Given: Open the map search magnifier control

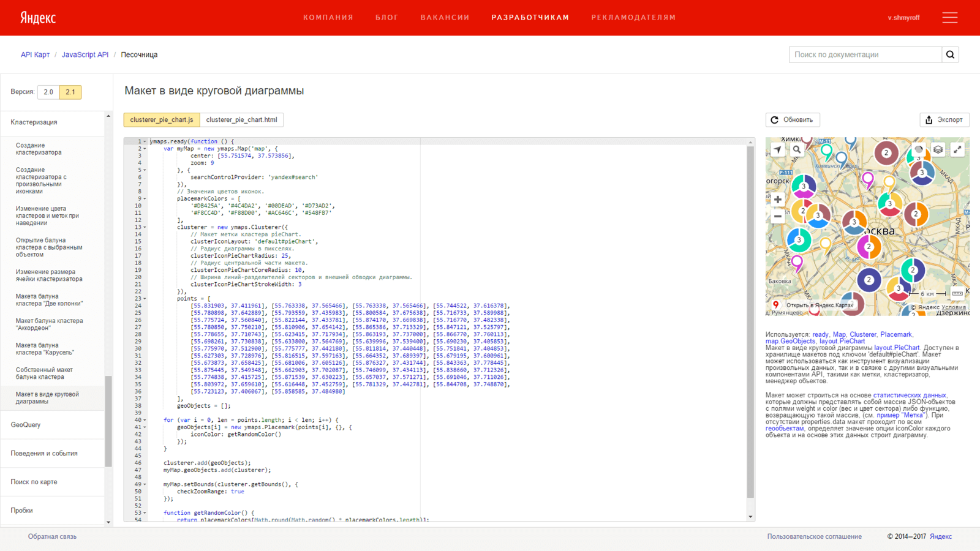Looking at the screenshot, I should pos(797,149).
